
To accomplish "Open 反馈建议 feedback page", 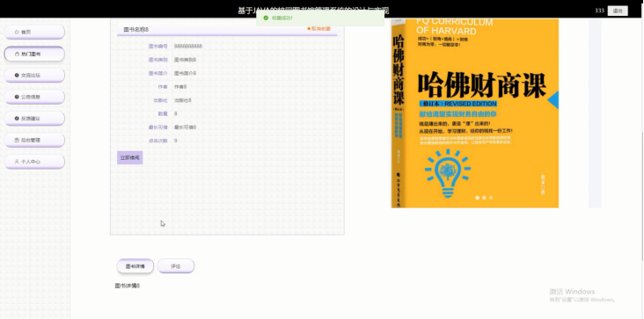I will (34, 119).
